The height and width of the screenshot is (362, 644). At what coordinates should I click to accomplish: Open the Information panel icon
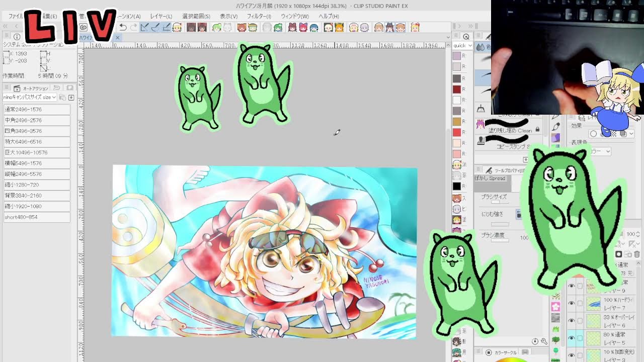pyautogui.click(x=17, y=37)
